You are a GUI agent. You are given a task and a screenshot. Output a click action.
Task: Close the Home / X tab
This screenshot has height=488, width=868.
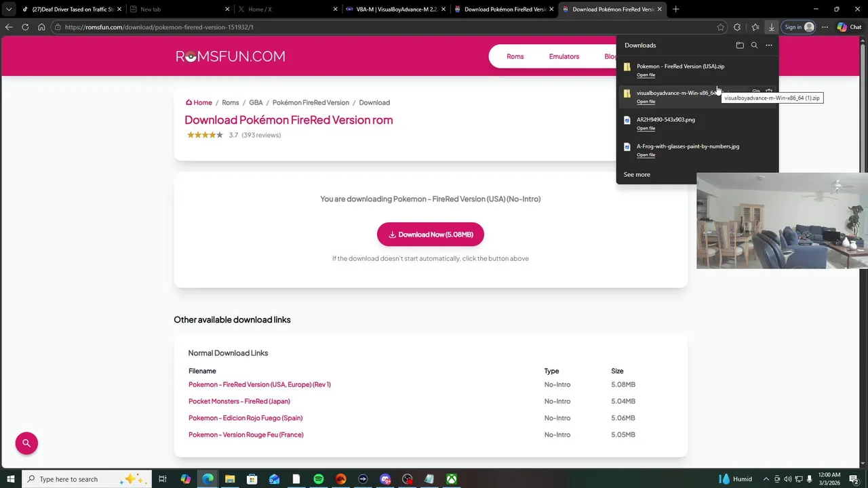[x=335, y=9]
